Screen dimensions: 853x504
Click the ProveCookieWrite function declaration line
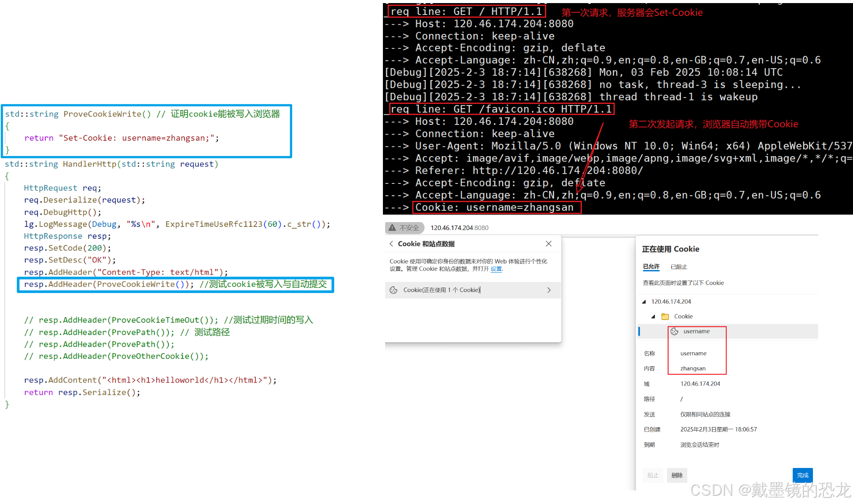142,114
